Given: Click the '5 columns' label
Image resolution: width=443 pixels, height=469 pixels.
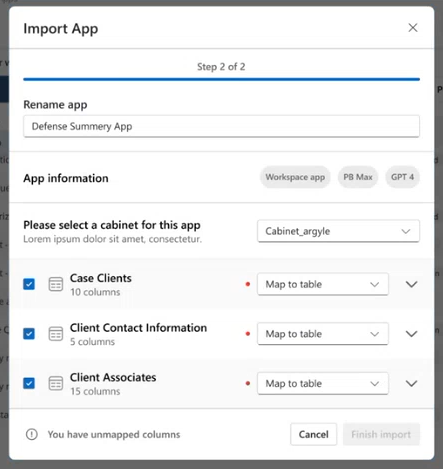Looking at the screenshot, I should 92,342.
